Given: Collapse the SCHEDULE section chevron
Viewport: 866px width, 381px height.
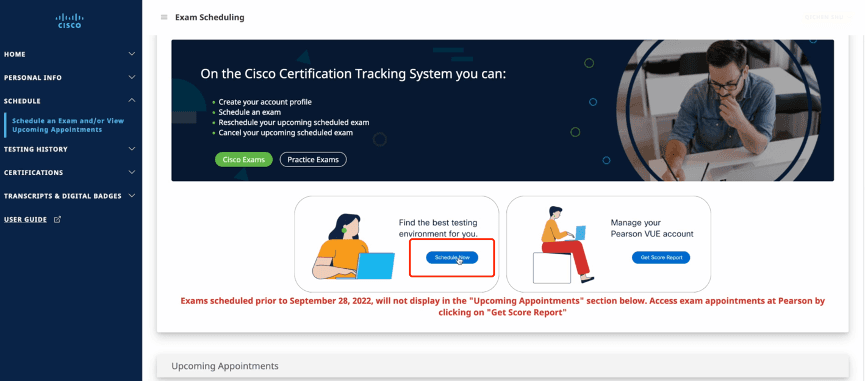Looking at the screenshot, I should 131,100.
